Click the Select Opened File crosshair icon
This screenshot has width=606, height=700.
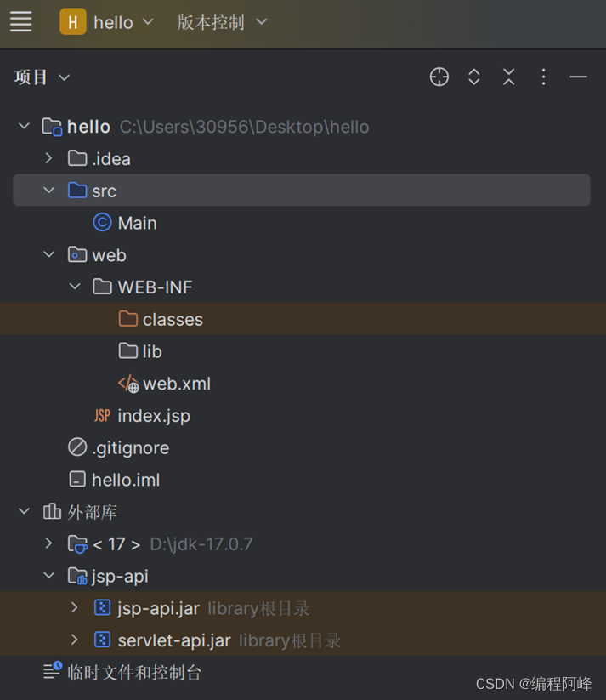click(x=439, y=77)
